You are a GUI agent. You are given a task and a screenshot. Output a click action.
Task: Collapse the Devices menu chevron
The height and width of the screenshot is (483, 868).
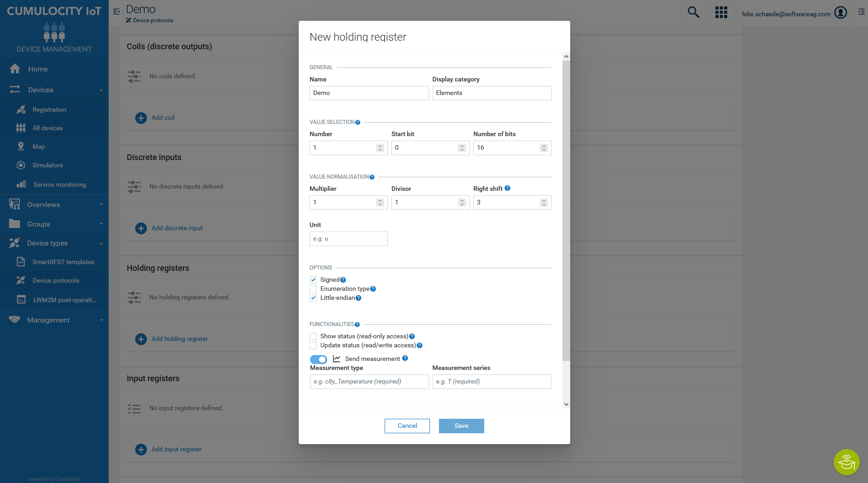click(x=101, y=90)
